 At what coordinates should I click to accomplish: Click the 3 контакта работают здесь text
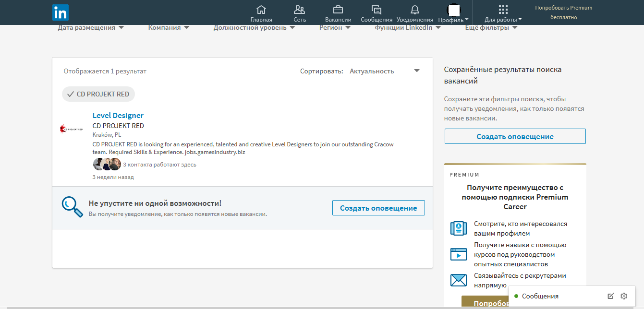point(160,165)
